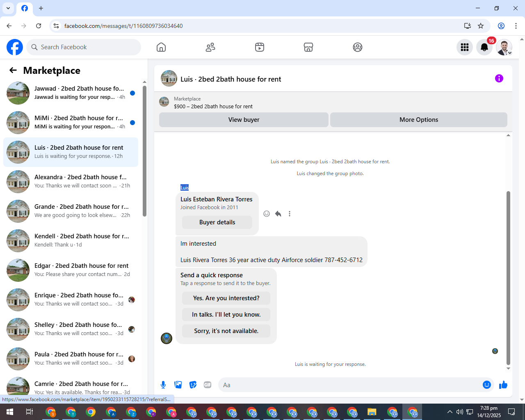Viewport: 525px width, 420px height.
Task: Open Chrome three-dot menu
Action: tap(516, 26)
